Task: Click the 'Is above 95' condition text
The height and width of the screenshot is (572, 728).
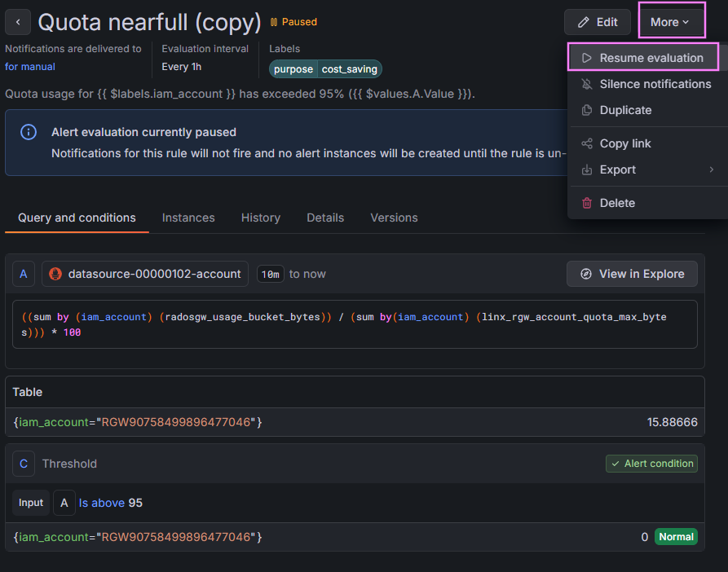Action: coord(111,503)
